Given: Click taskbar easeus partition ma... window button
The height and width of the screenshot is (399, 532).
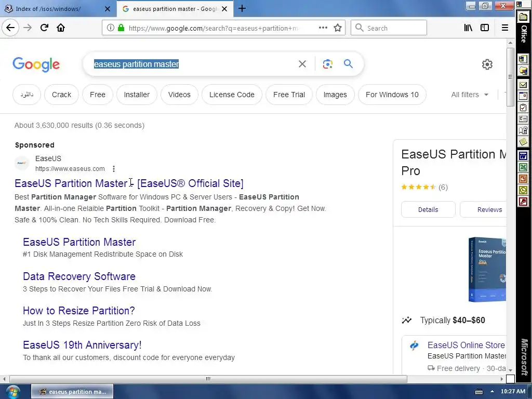Looking at the screenshot, I should click(72, 392).
